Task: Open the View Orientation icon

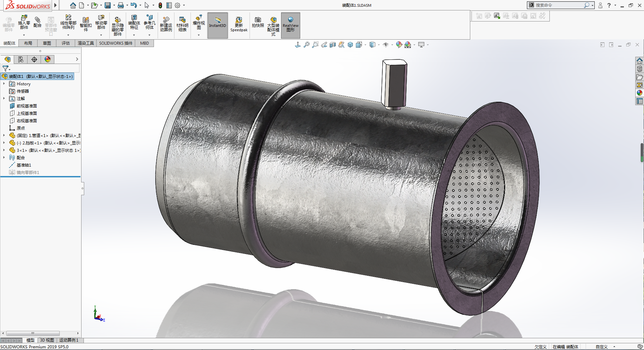Action: [x=359, y=45]
